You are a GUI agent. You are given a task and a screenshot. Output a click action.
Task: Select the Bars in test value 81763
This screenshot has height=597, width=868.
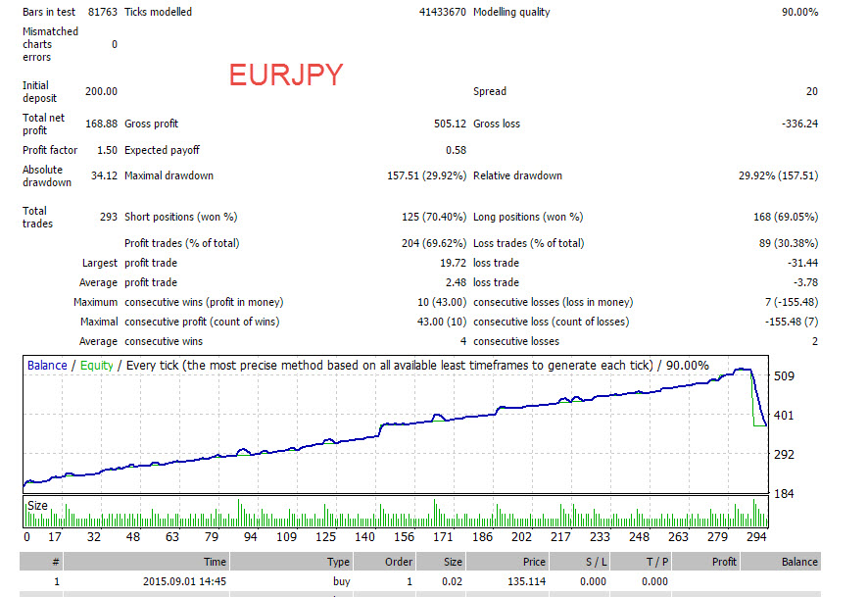(x=103, y=12)
